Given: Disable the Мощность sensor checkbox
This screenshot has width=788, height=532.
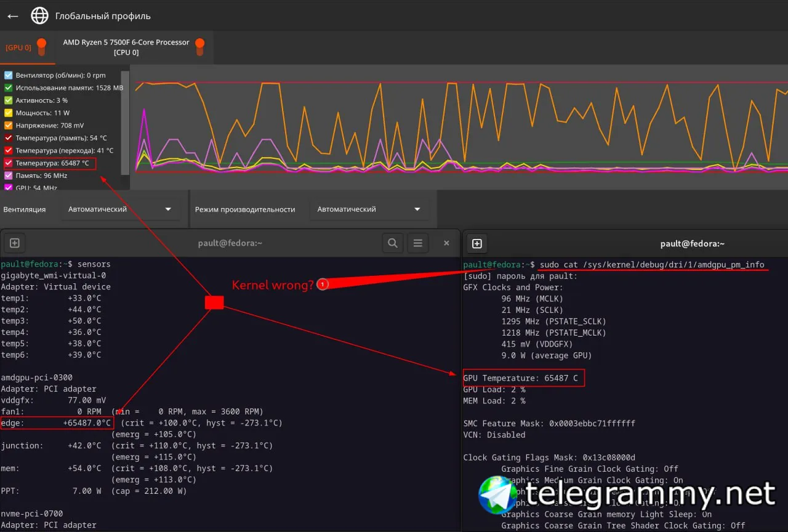Looking at the screenshot, I should click(x=9, y=113).
